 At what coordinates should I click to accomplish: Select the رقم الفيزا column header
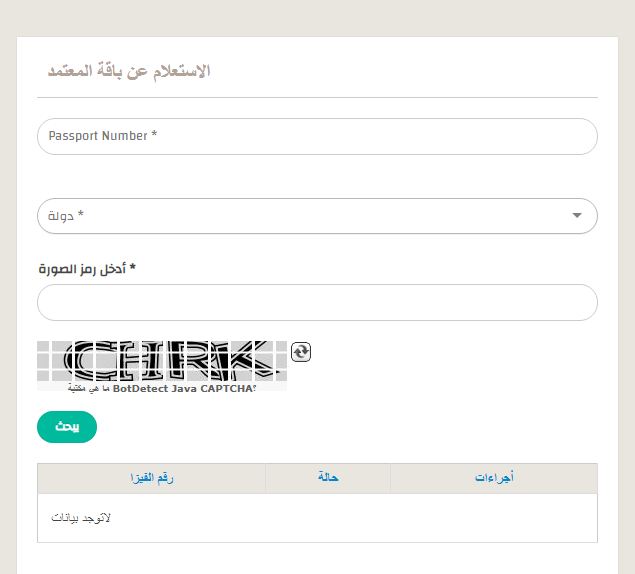[151, 479]
